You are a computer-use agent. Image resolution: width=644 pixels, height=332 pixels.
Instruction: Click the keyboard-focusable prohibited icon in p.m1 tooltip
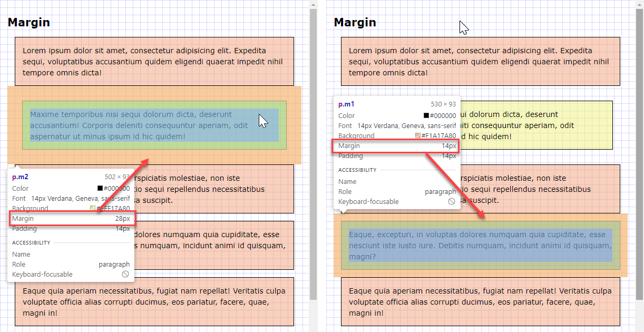pos(451,201)
